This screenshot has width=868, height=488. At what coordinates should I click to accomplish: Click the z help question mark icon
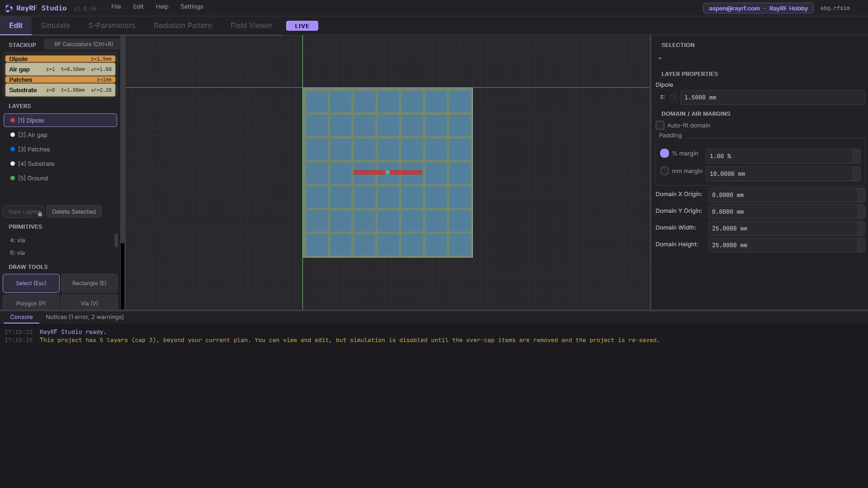[674, 97]
